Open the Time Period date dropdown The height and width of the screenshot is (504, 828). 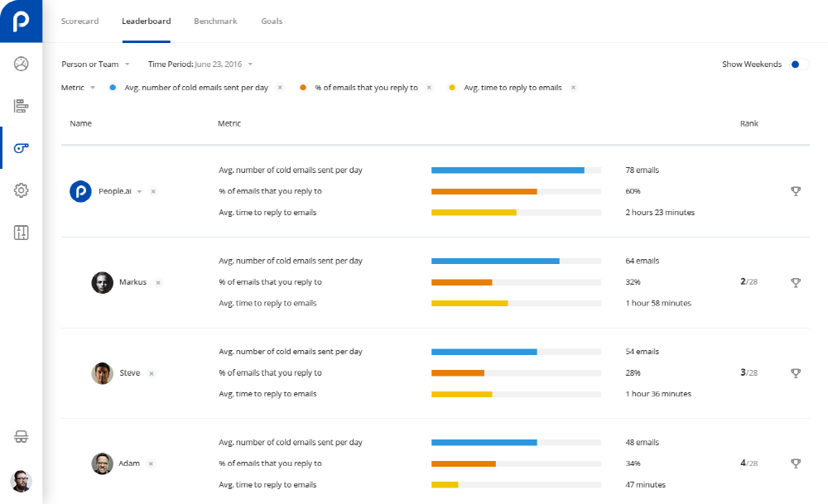coord(200,65)
